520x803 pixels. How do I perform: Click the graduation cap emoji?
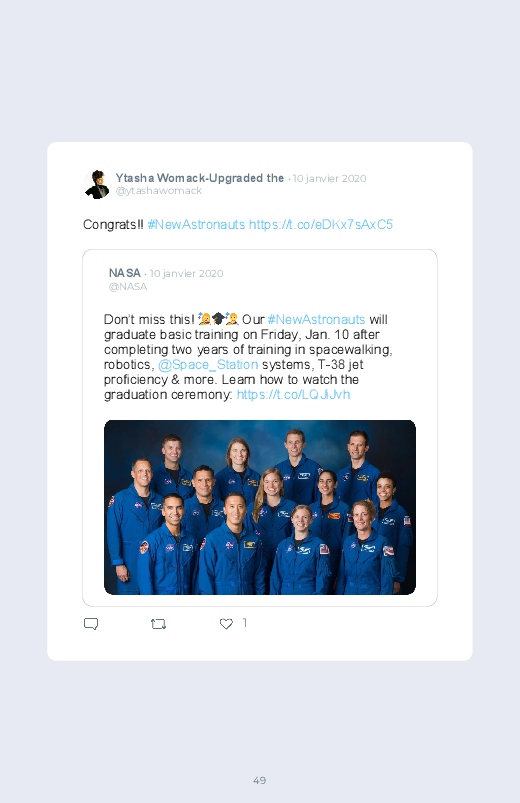click(218, 319)
